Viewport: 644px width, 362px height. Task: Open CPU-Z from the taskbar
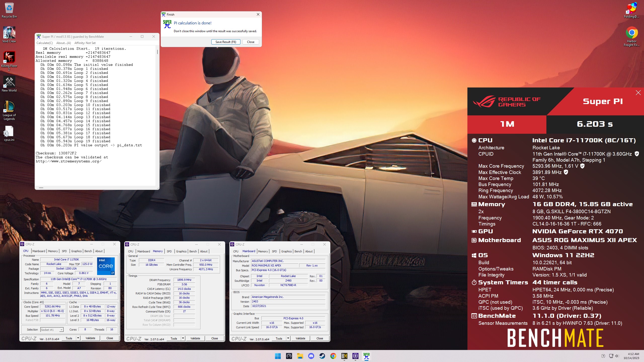point(355,356)
